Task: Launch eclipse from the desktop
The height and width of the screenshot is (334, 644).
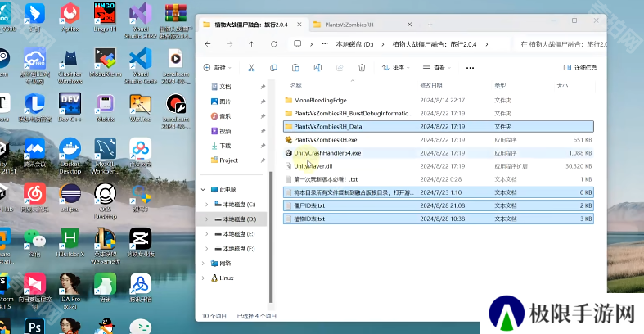Action: [x=70, y=197]
